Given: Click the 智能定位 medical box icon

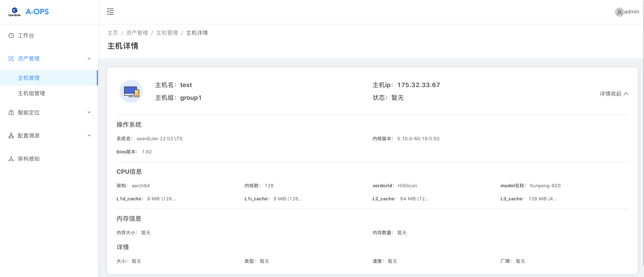Looking at the screenshot, I should tap(11, 112).
